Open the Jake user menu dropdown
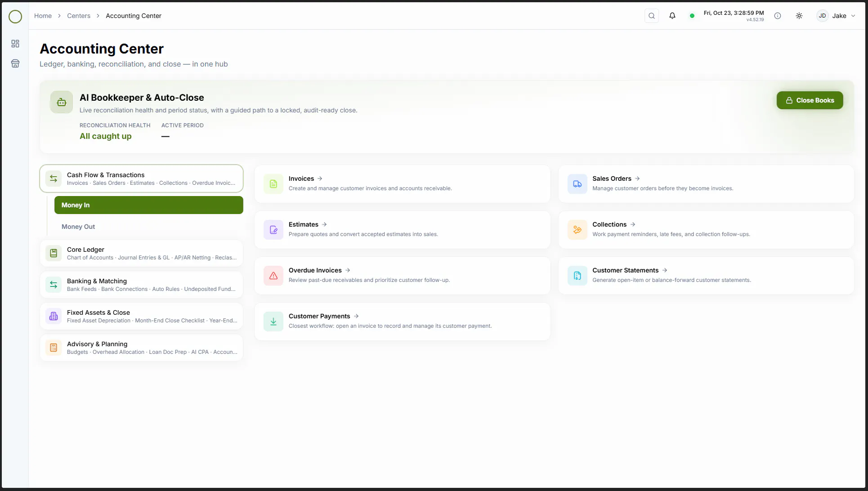The image size is (868, 491). 837,16
